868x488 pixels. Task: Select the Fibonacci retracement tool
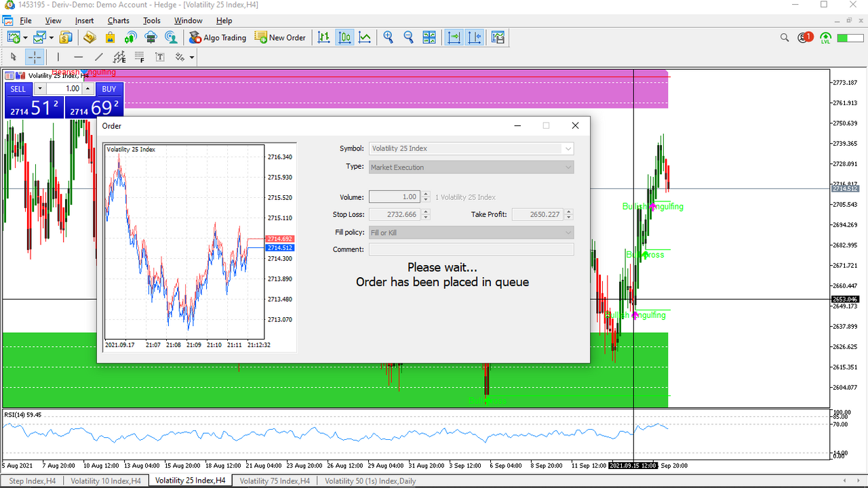[140, 57]
